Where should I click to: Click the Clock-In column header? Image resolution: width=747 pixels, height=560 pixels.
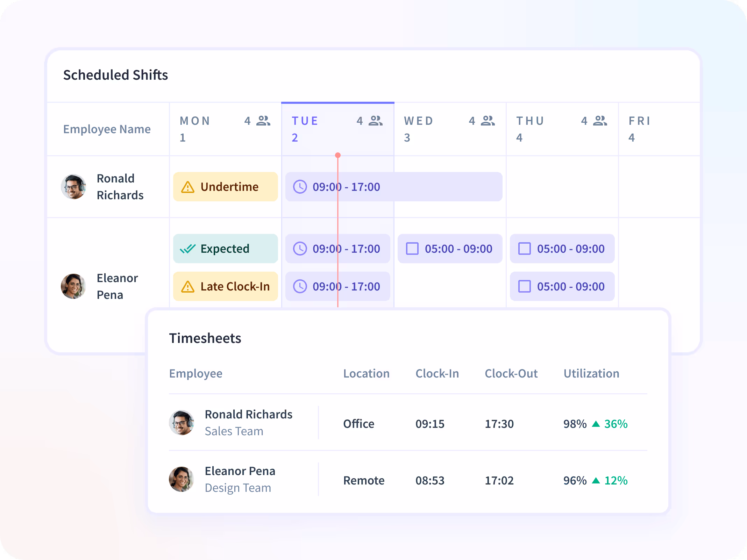point(437,373)
